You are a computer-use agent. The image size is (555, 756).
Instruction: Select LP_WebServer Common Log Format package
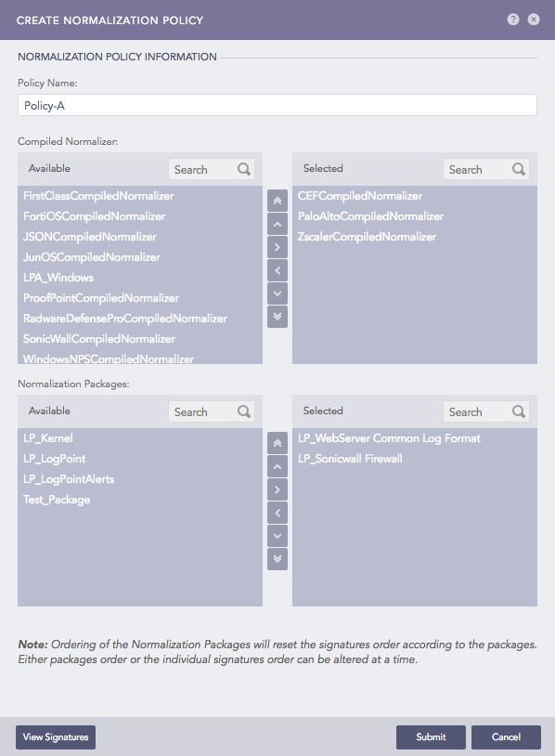coord(388,437)
